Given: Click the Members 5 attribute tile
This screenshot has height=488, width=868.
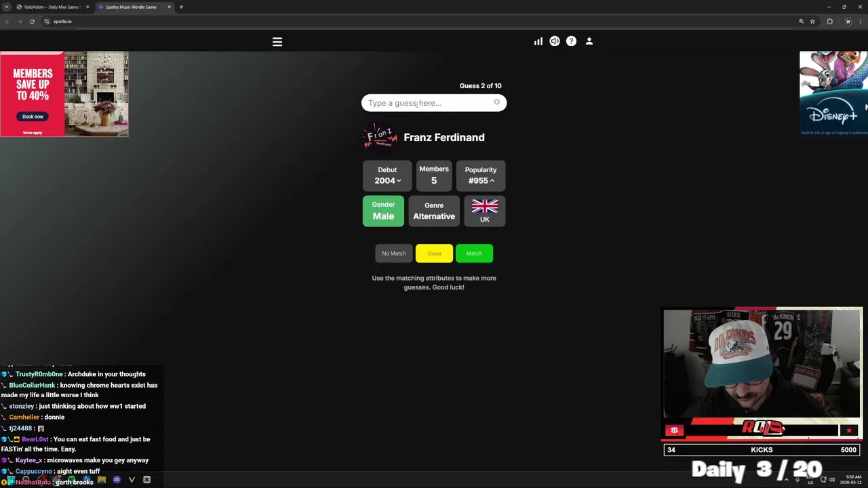Looking at the screenshot, I should point(434,176).
